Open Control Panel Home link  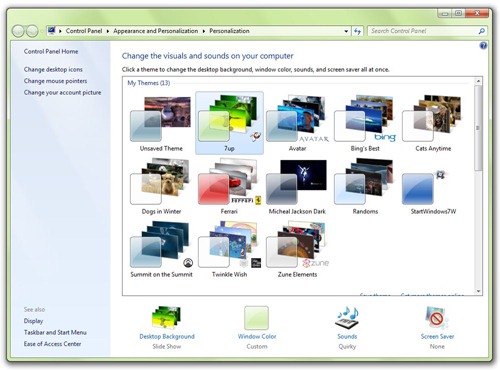click(x=51, y=51)
